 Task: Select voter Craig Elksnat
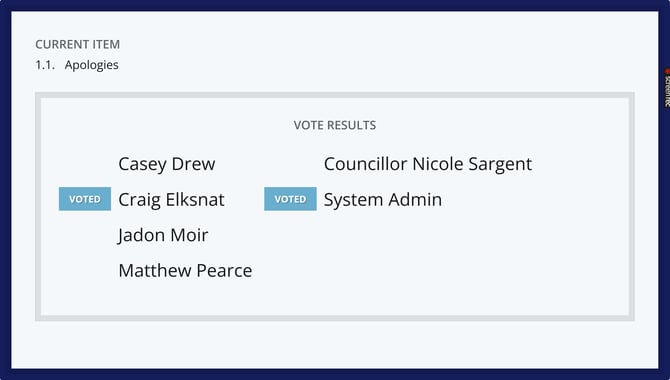pyautogui.click(x=171, y=200)
